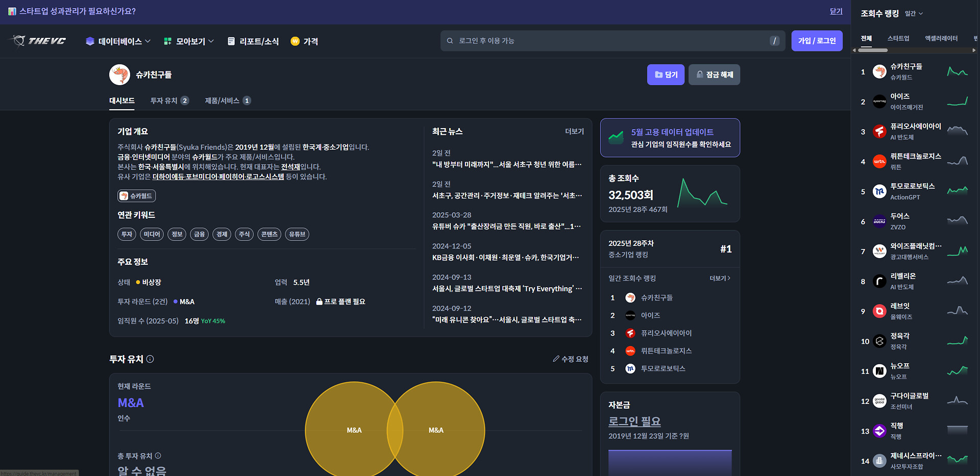The height and width of the screenshot is (476, 980).
Task: Open 퓨리오사에이아이 logo in the sidebar ranking
Action: pyautogui.click(x=879, y=132)
